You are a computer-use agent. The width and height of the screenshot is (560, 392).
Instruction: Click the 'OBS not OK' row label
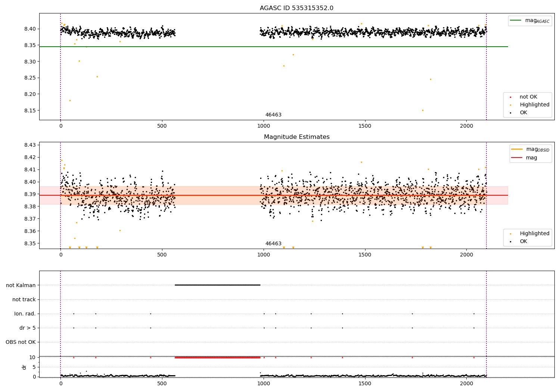point(21,342)
